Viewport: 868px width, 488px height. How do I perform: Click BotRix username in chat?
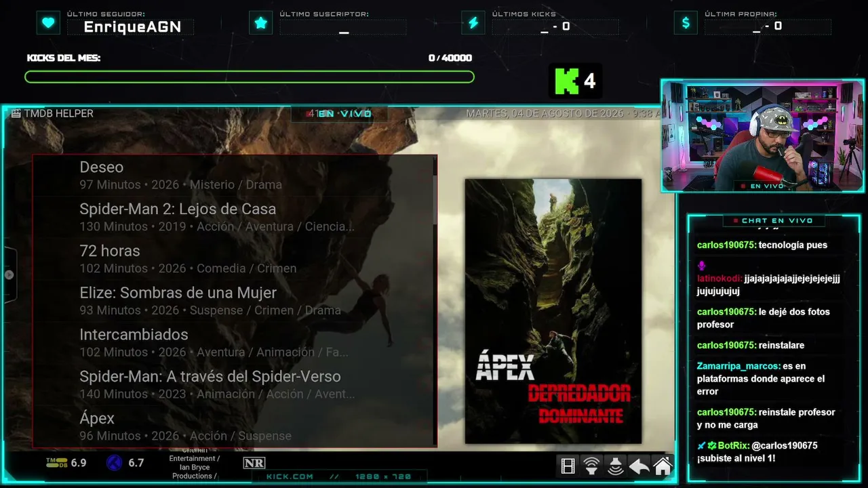click(734, 446)
